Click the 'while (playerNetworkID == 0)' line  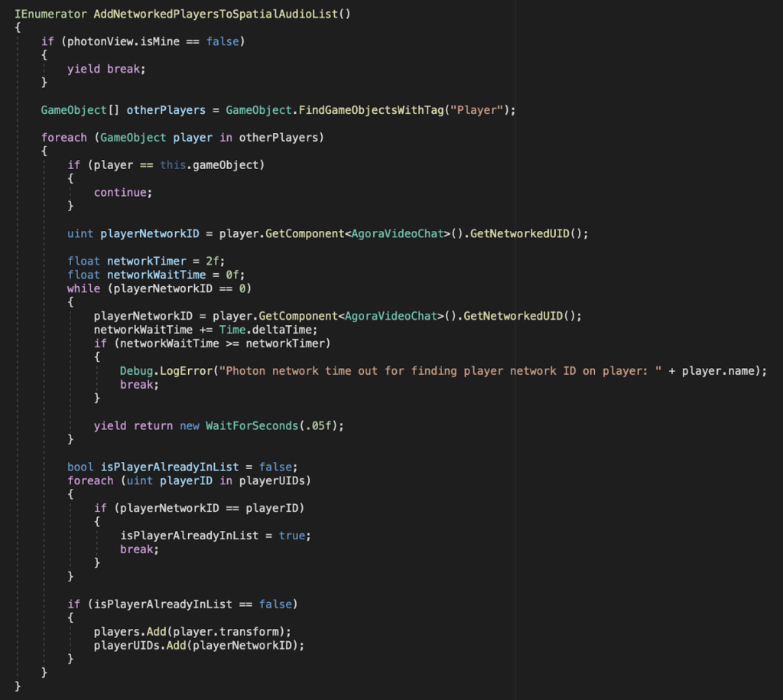pos(159,288)
